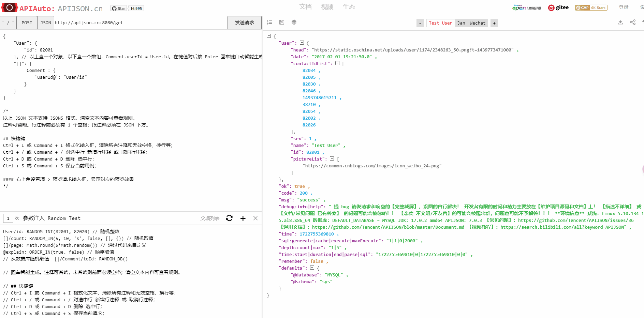
Task: Click the minus button removing an account tab
Action: [420, 23]
